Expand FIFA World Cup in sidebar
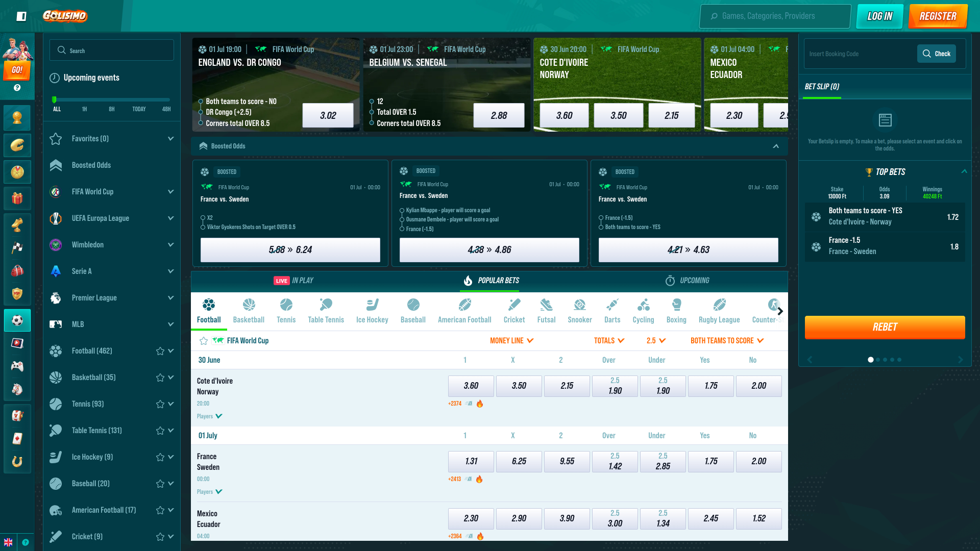The image size is (980, 551). coord(171,192)
